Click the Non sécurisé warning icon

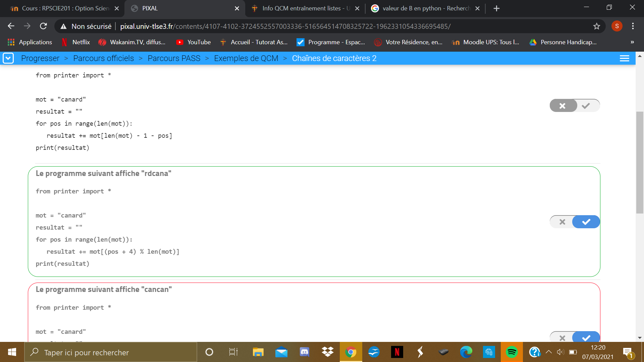coord(63,26)
